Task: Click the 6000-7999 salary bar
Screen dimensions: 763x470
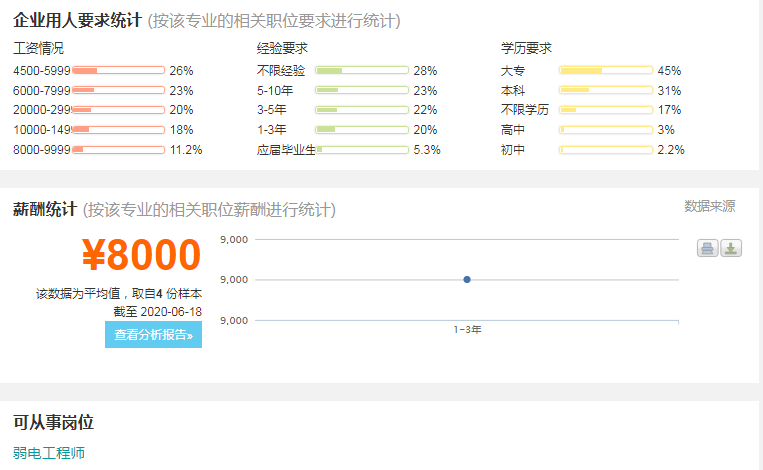Action: point(119,90)
